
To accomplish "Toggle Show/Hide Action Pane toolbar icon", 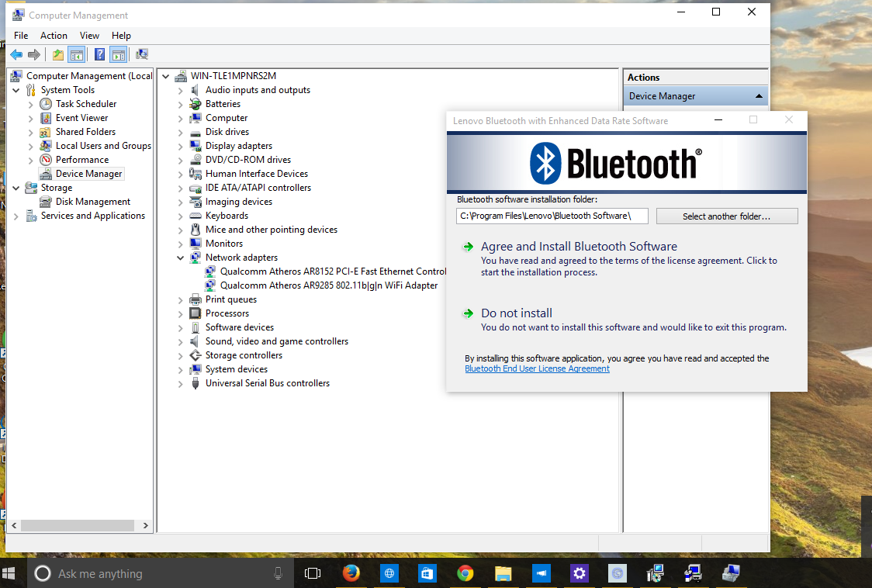I will click(119, 54).
